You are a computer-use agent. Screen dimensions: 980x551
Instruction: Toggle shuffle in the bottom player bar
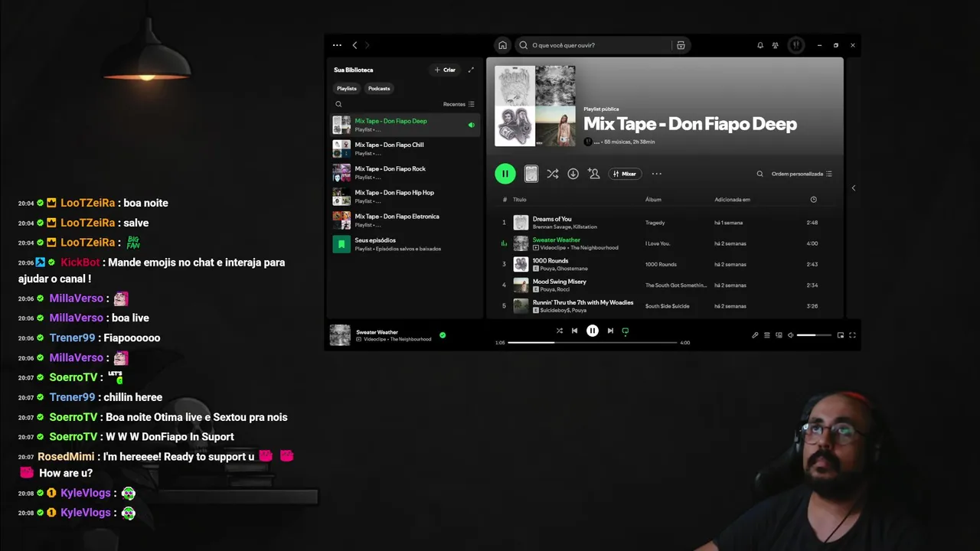[559, 331]
